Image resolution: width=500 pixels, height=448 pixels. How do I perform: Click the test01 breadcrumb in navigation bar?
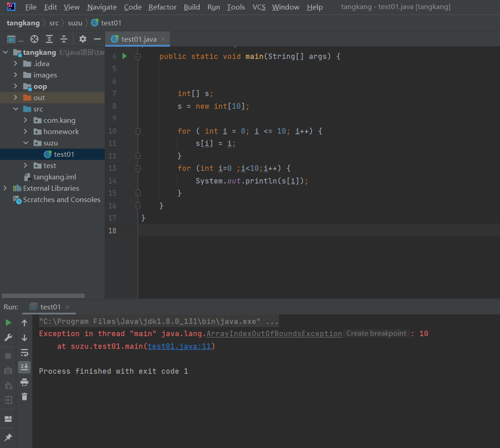(x=106, y=23)
